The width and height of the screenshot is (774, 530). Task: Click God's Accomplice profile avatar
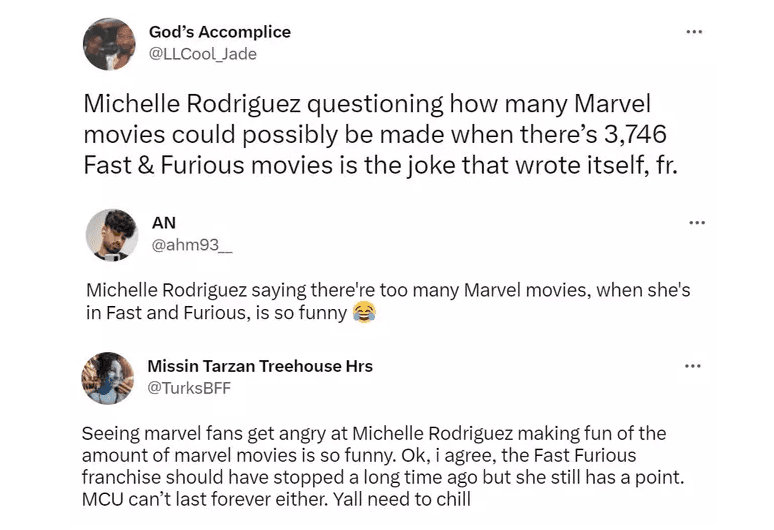109,44
